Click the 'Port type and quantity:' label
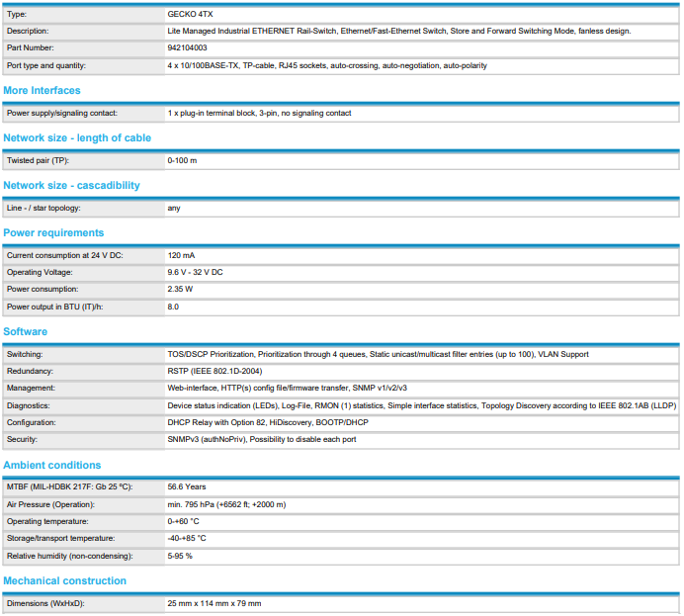 [x=46, y=65]
